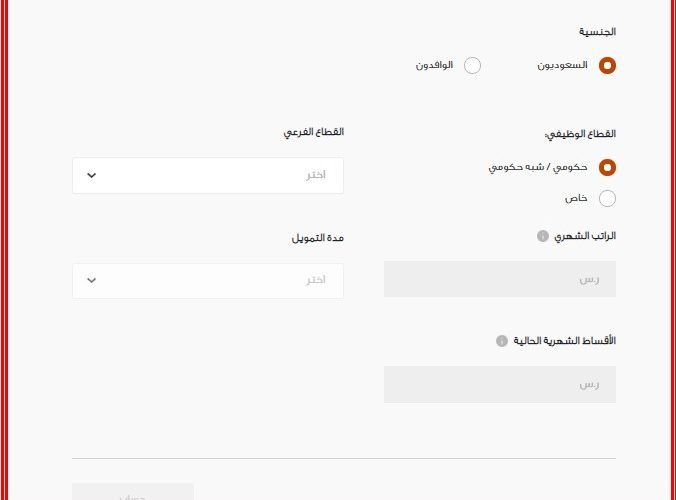Focus the الأقساط الشهرية الحالية amount field
676x500 pixels.
500,384
